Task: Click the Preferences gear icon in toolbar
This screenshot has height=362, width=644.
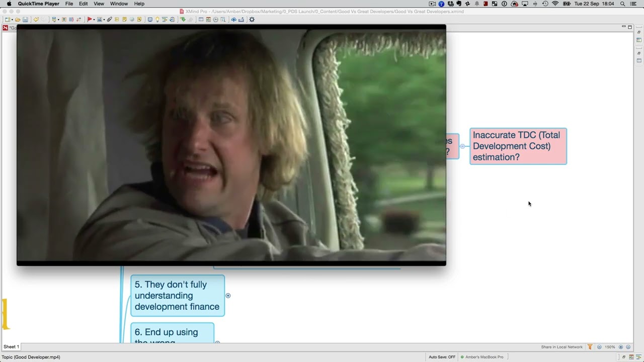Action: pyautogui.click(x=252, y=20)
